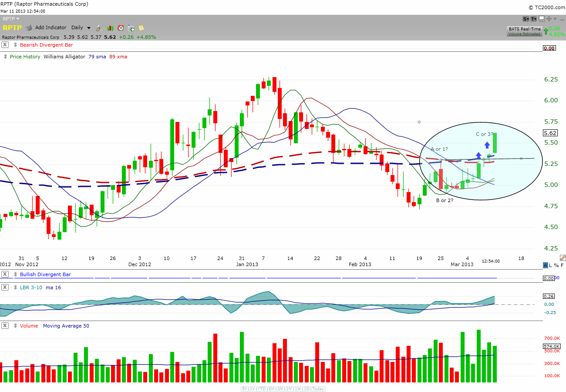Select the 5Y time range button

[x=245, y=389]
